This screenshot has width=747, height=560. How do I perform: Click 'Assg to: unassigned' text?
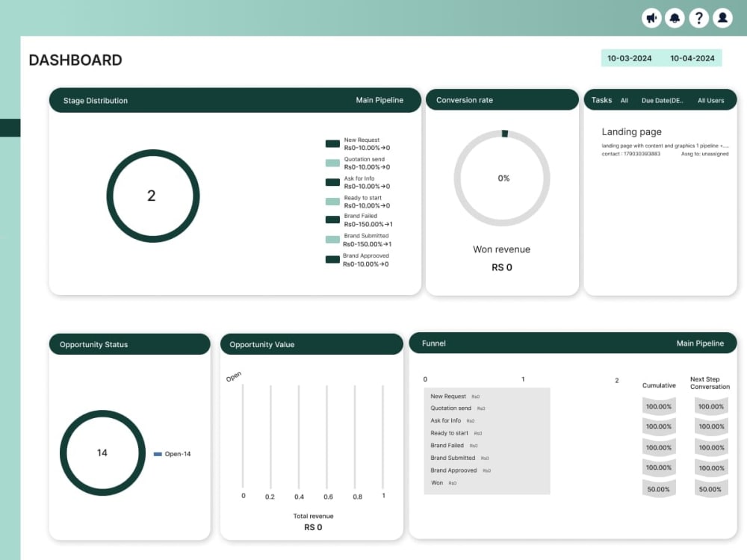click(x=704, y=154)
